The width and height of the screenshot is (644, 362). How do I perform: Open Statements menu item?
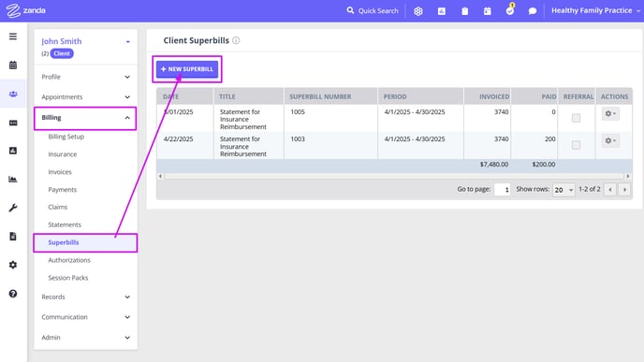[x=65, y=224]
